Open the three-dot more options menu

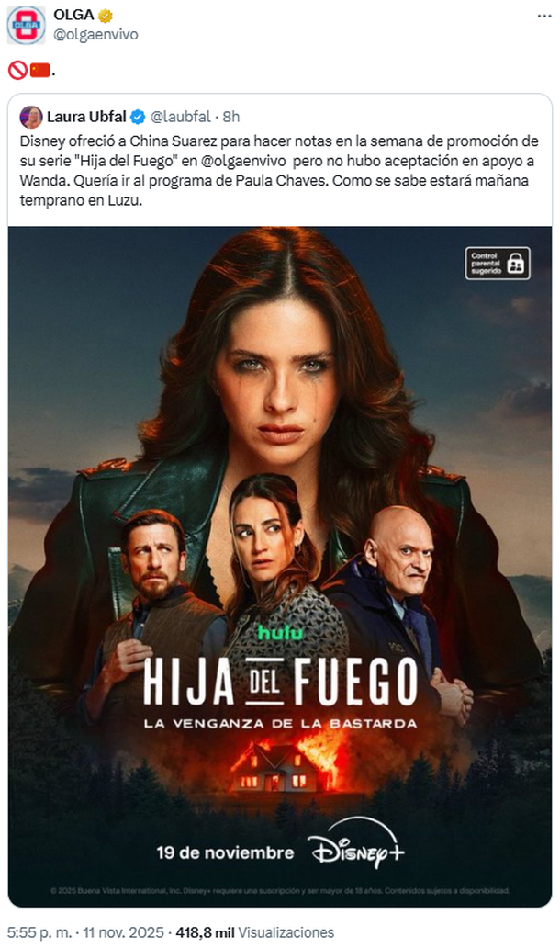(x=544, y=17)
